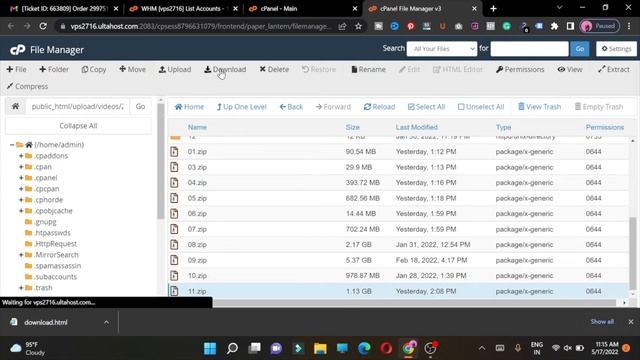Screen dimensions: 640x360
Task: Show all downloads
Action: [x=602, y=322]
